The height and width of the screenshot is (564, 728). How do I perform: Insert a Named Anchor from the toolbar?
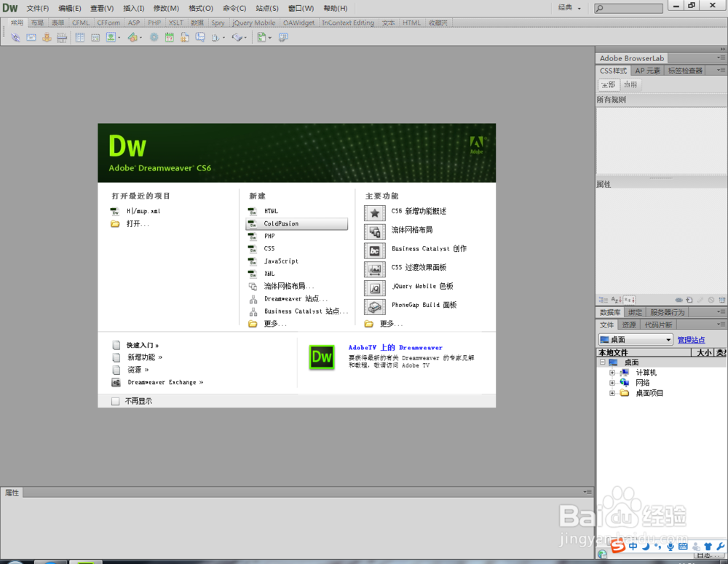point(47,38)
